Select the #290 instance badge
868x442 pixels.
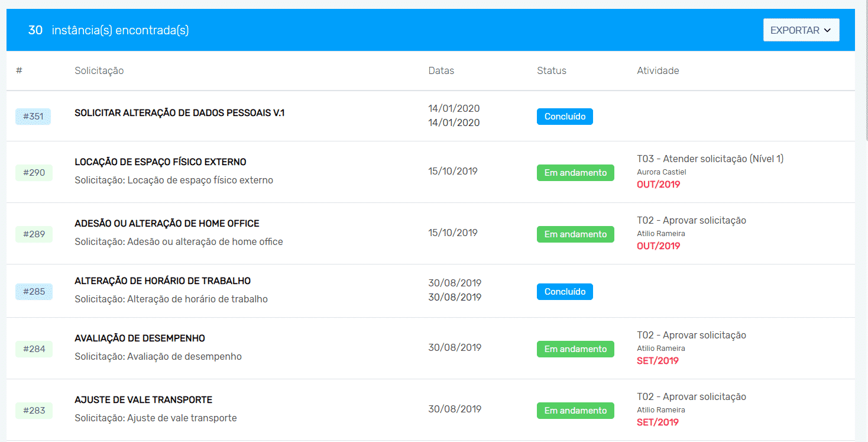[x=34, y=172]
